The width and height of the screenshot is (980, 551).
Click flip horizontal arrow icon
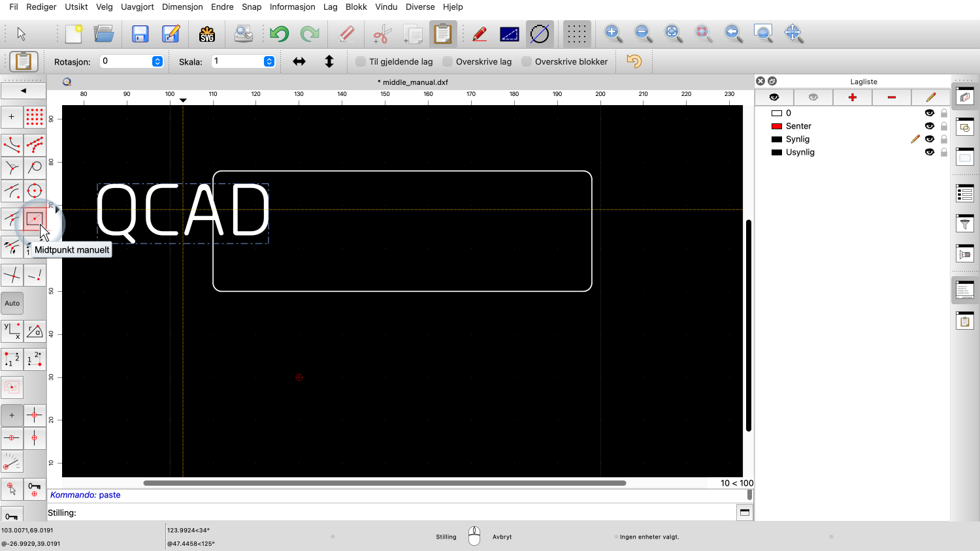coord(299,61)
